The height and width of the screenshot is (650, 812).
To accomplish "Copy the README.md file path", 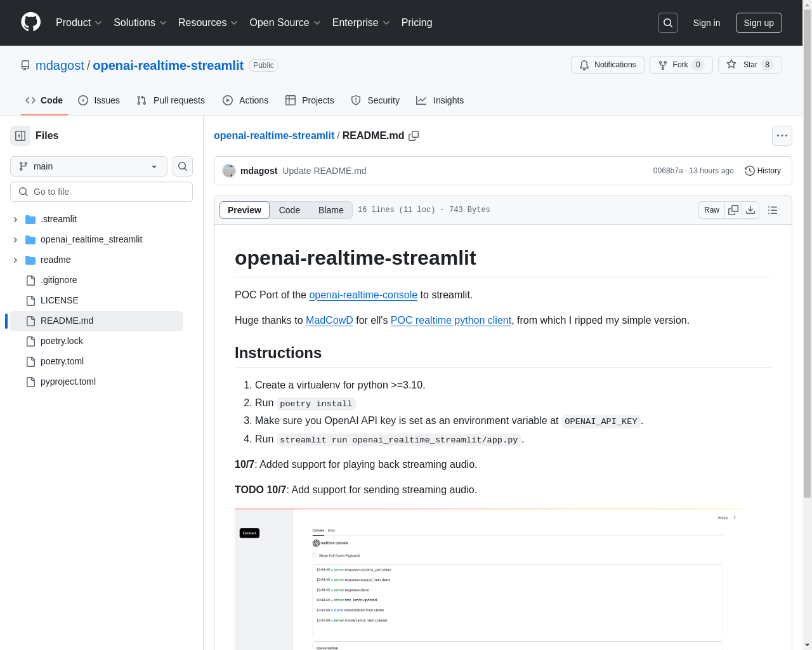I will tap(414, 136).
